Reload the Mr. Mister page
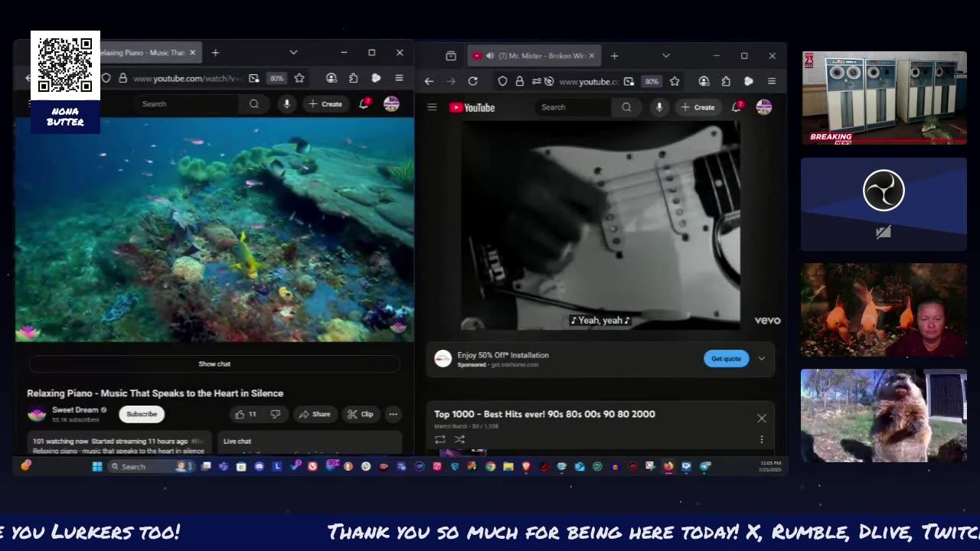This screenshot has height=551, width=980. click(472, 81)
